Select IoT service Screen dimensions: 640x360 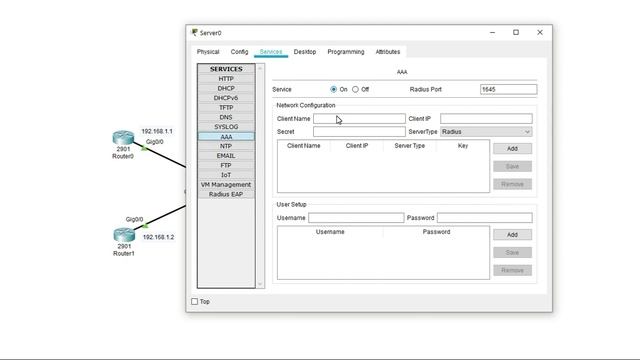(226, 175)
